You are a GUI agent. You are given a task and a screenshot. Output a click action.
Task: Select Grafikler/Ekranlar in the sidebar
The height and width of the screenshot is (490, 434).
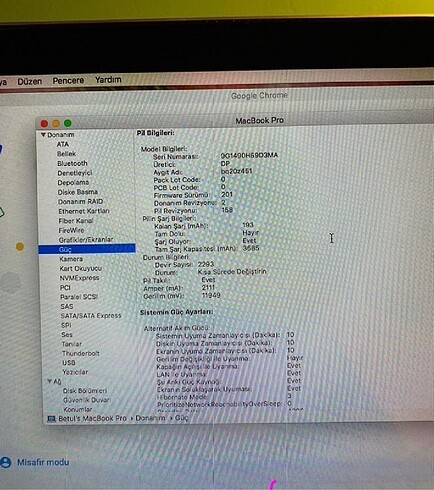86,240
